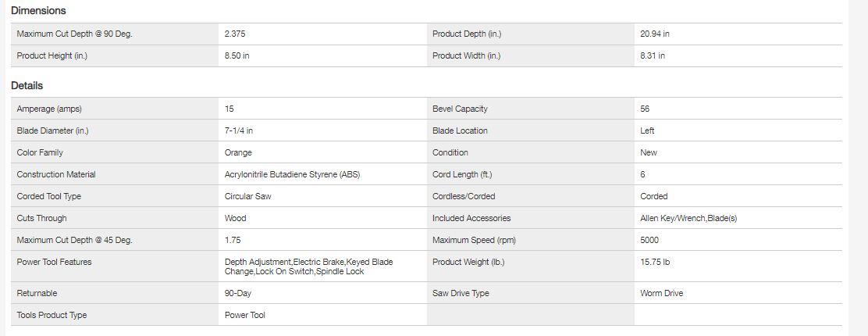Viewport: 868px width, 336px height.
Task: Click the 15.75 lb product weight value
Action: [x=655, y=263]
